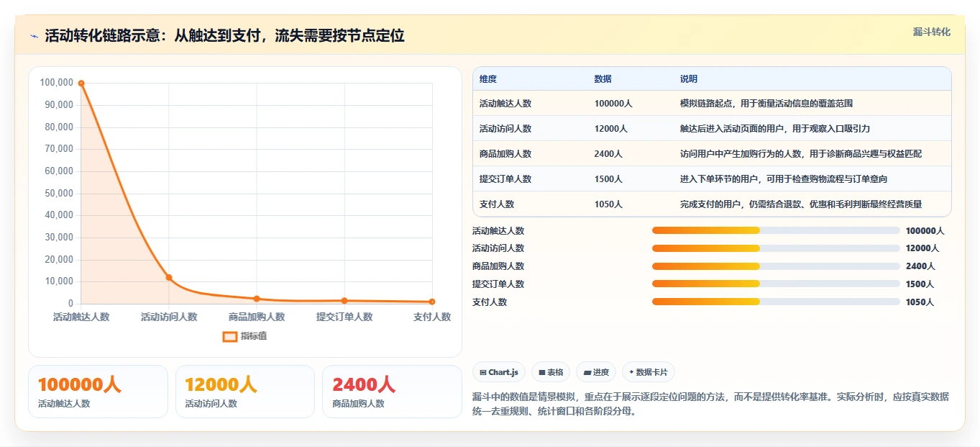Click the chart point above 支付人数 axis label

(x=432, y=302)
